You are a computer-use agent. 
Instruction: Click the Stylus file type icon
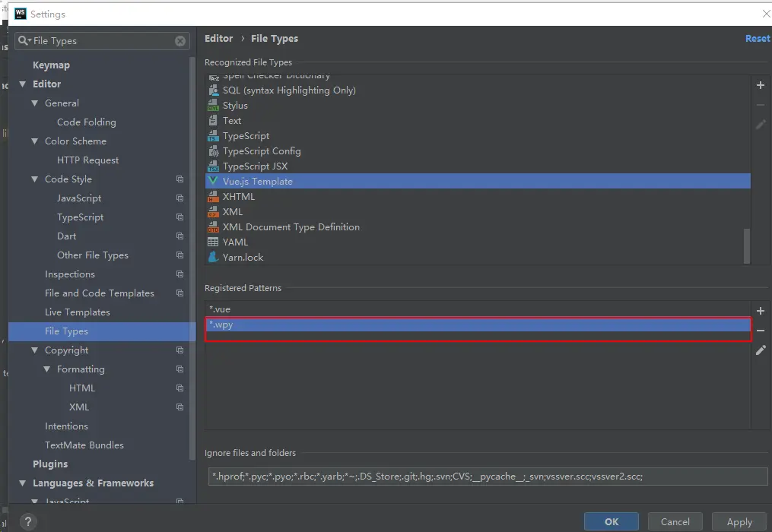pos(213,106)
